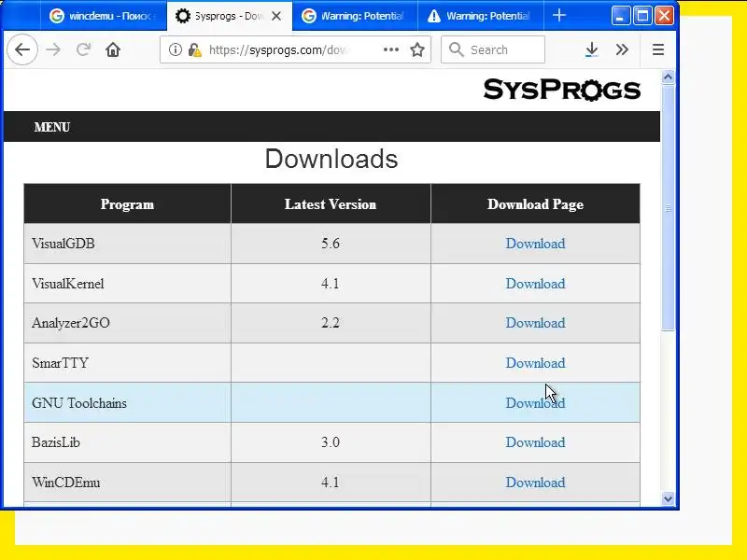747x560 pixels.
Task: Select the SmarTTY program cell
Action: (127, 363)
